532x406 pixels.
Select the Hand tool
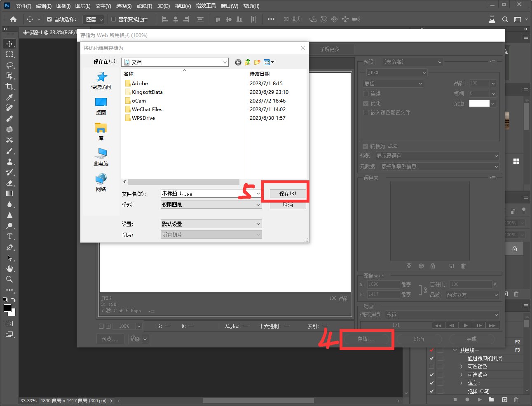(9, 268)
